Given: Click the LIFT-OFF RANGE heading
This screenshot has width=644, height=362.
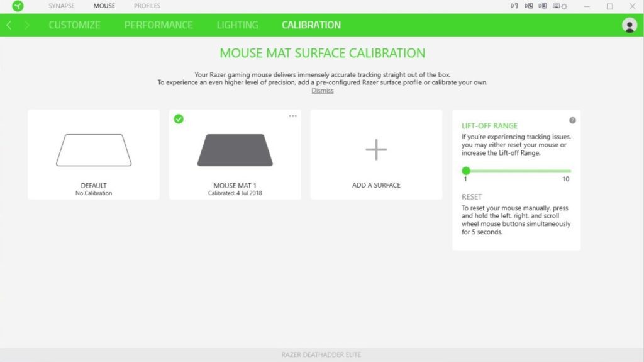Looking at the screenshot, I should (489, 126).
